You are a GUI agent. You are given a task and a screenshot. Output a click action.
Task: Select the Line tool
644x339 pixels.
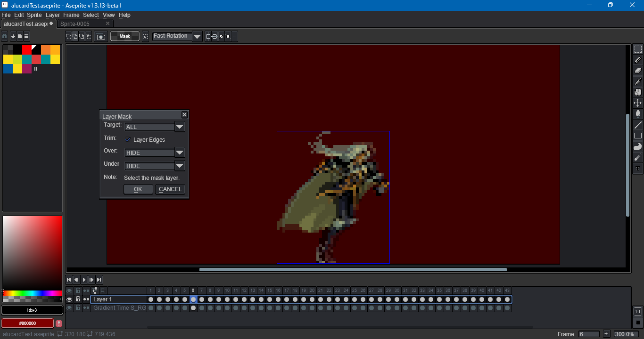pyautogui.click(x=638, y=125)
